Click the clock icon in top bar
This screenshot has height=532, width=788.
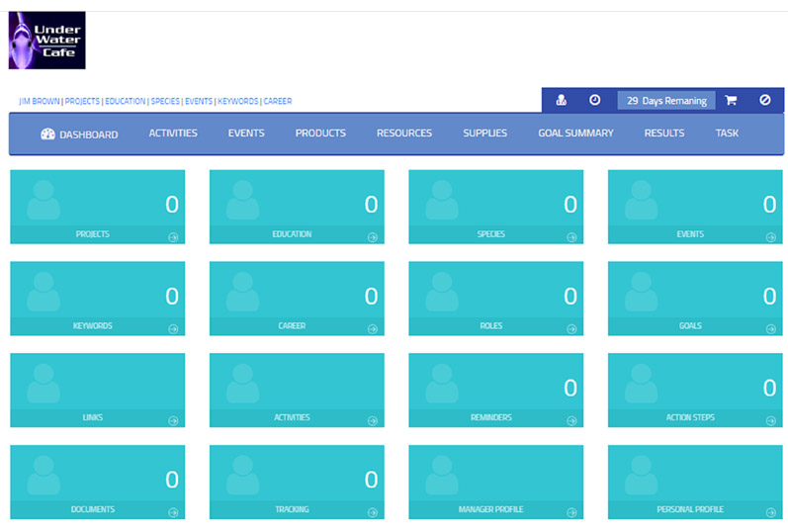click(x=594, y=100)
